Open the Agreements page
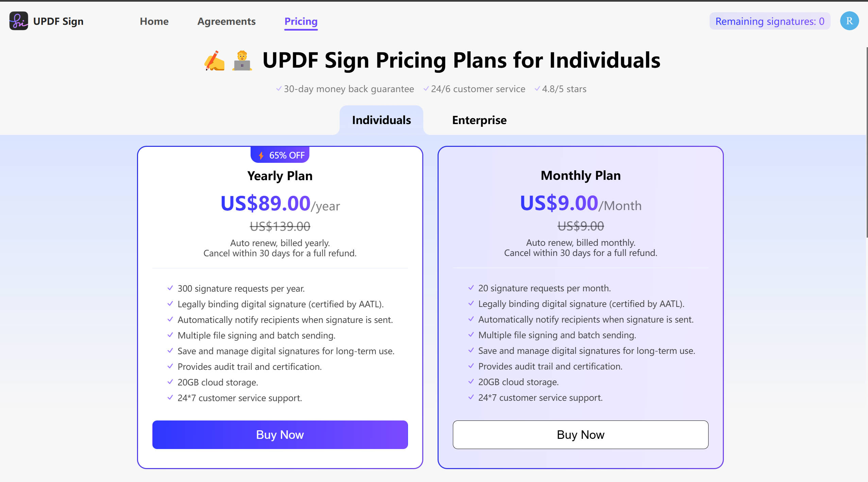Viewport: 868px width, 482px height. (226, 21)
